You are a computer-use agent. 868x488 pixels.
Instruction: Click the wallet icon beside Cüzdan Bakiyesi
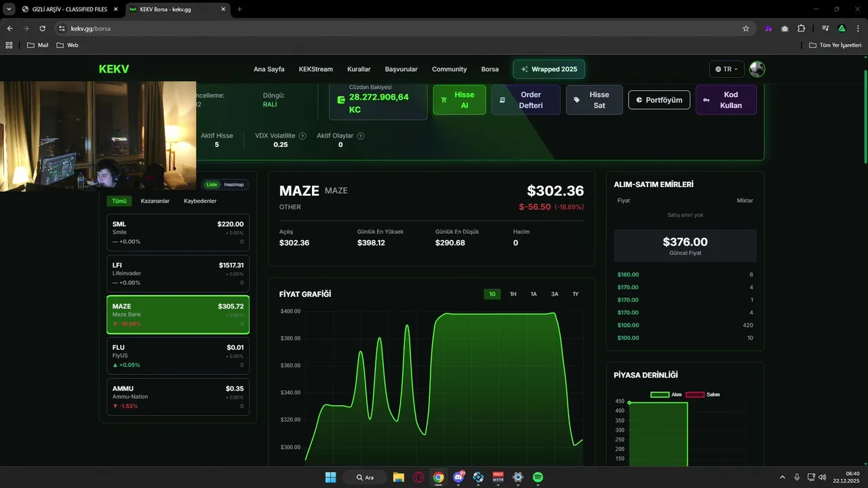point(341,100)
